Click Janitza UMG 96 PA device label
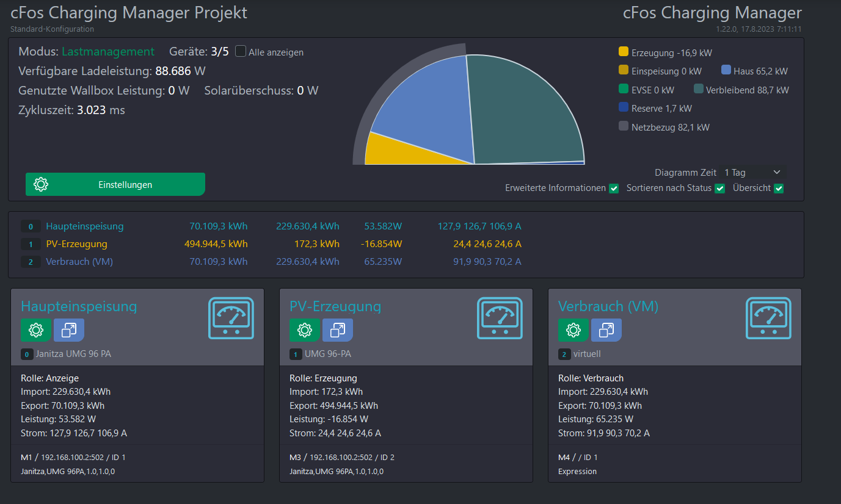Viewport: 841px width, 504px height. (74, 354)
